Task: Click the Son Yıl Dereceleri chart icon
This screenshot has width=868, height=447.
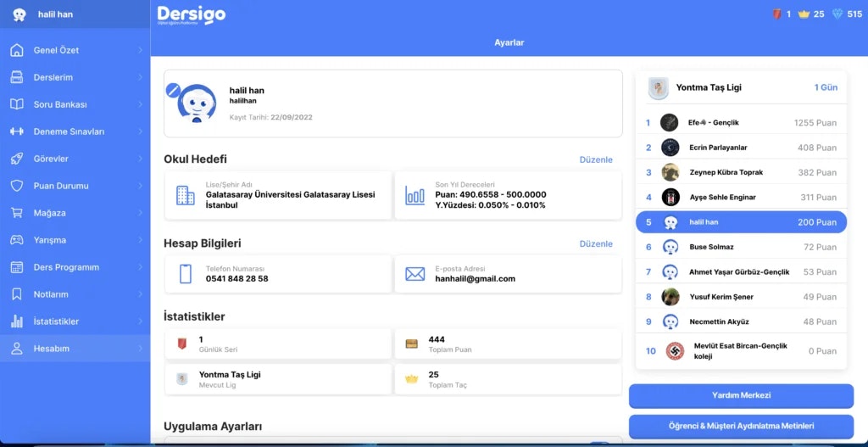Action: pos(415,196)
